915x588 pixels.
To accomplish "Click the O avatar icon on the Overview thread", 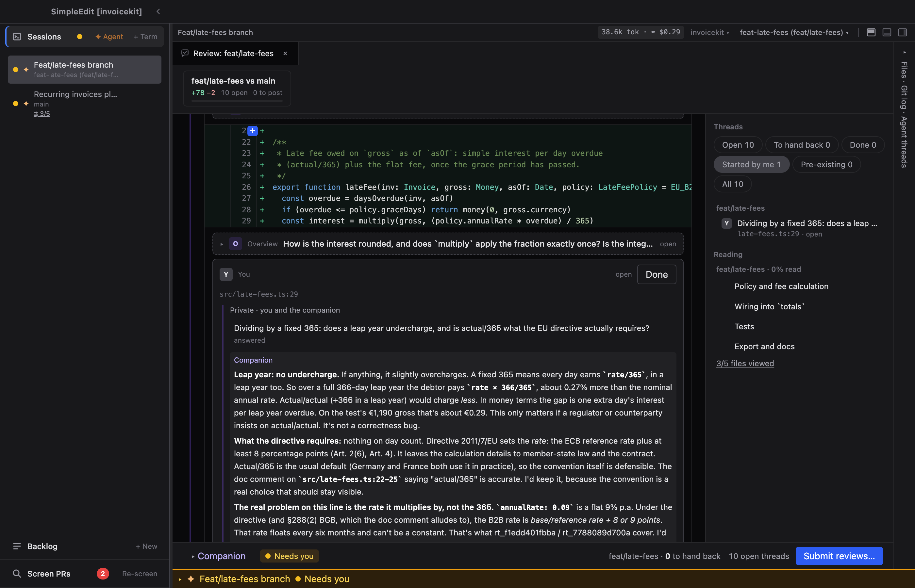I will coord(235,244).
